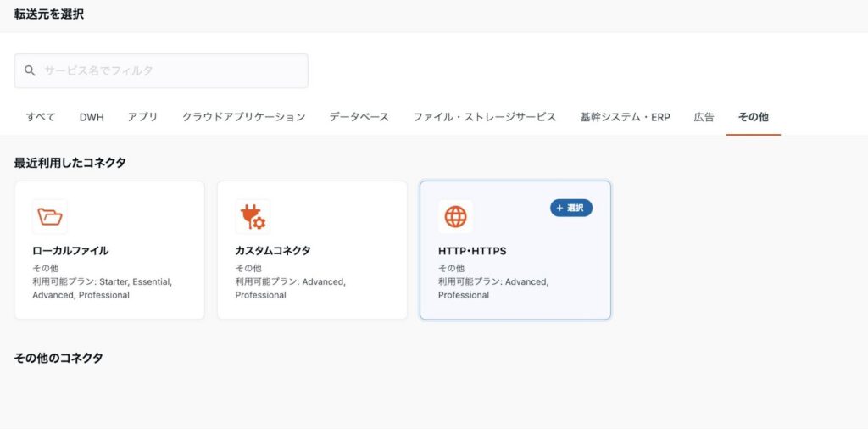This screenshot has width=868, height=429.
Task: Click the HTTP・HTTPS card title
Action: click(472, 251)
